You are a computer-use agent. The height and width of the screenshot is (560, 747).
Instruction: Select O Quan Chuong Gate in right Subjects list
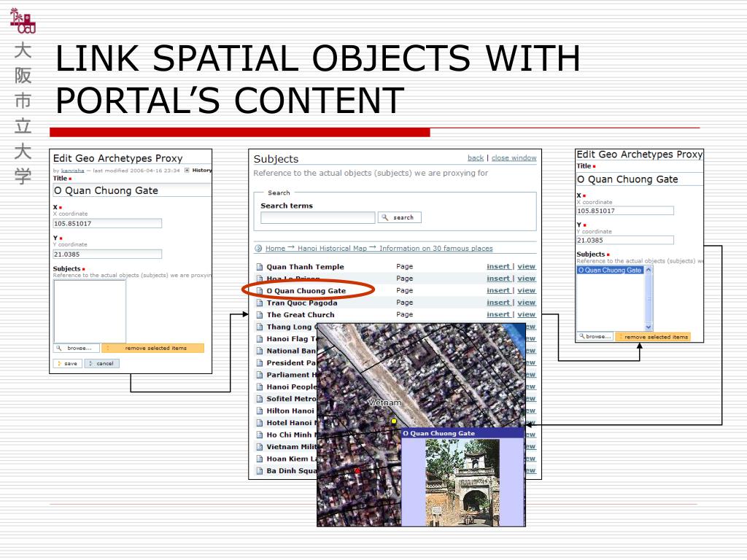tap(610, 270)
